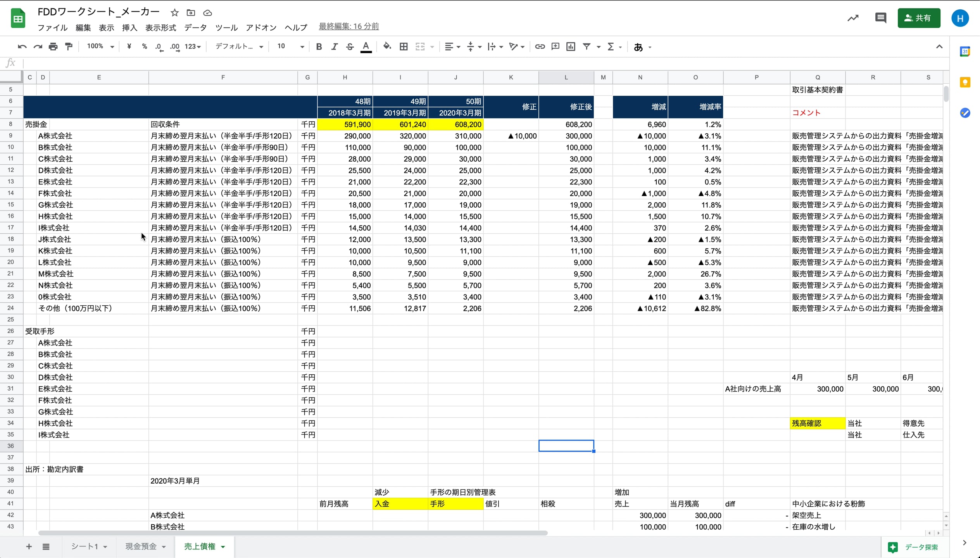Toggle italic formatting
Viewport: 980px width, 558px height.
click(334, 46)
